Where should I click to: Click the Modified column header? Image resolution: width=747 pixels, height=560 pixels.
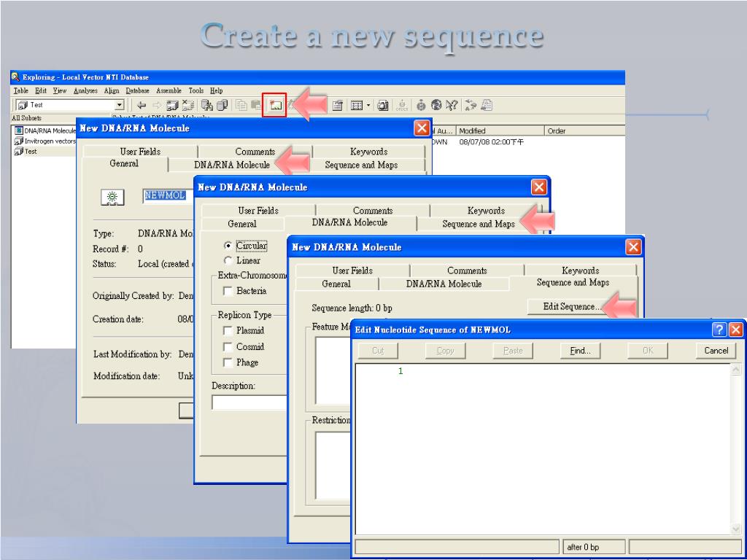click(500, 131)
